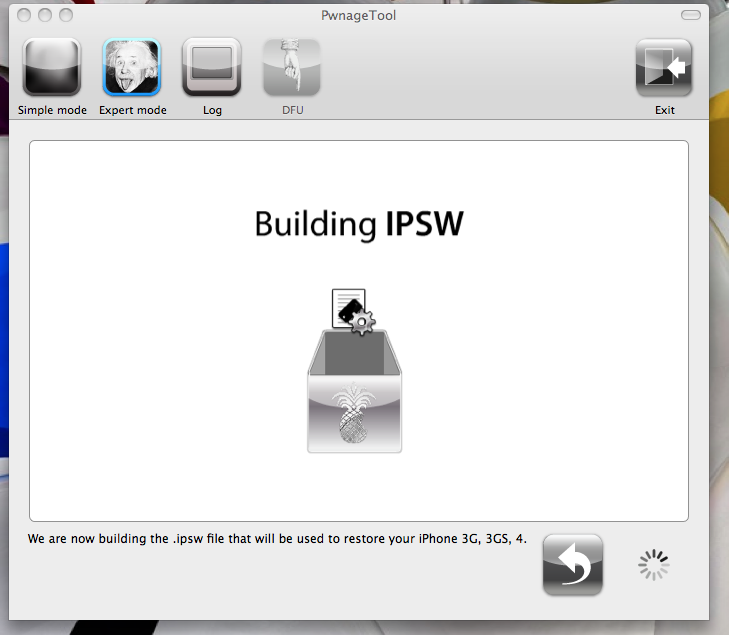Viewport: 729px width, 635px height.
Task: Click the firmware document gear icon
Action: 353,311
